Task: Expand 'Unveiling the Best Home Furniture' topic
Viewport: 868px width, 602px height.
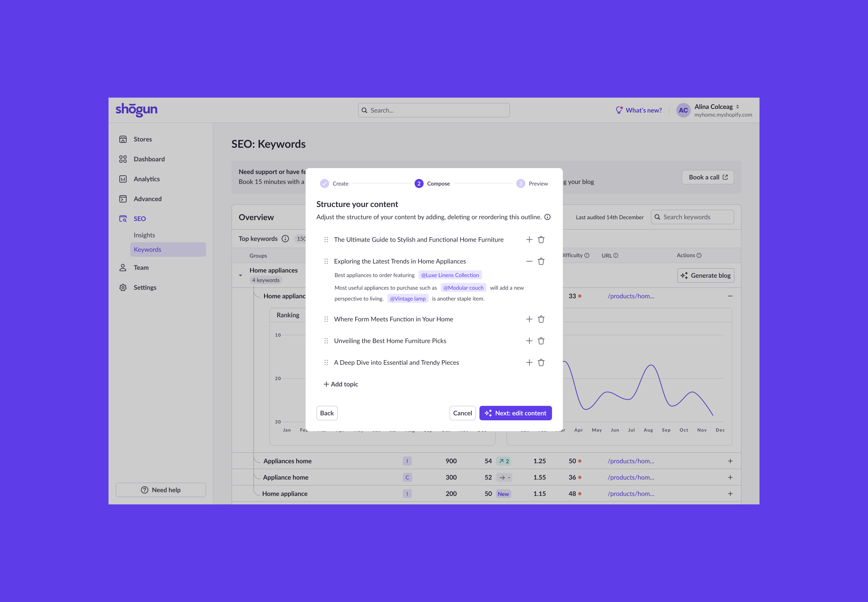Action: pyautogui.click(x=529, y=341)
